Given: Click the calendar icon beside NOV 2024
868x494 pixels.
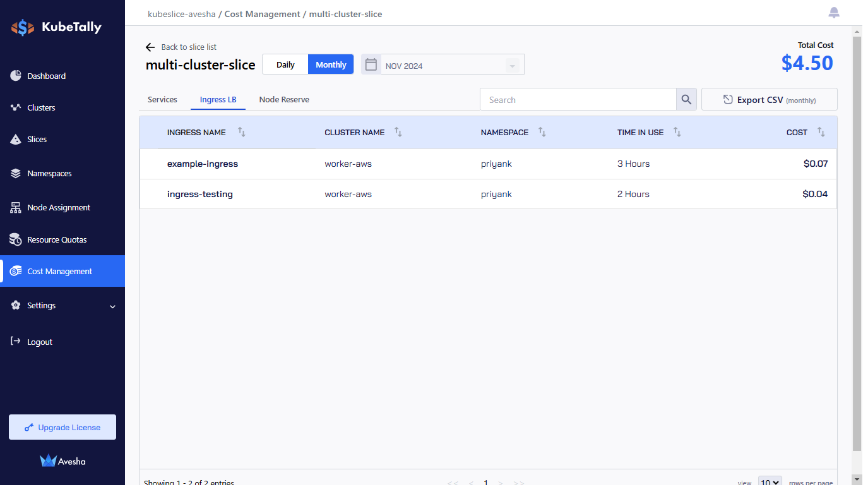Looking at the screenshot, I should click(x=371, y=64).
